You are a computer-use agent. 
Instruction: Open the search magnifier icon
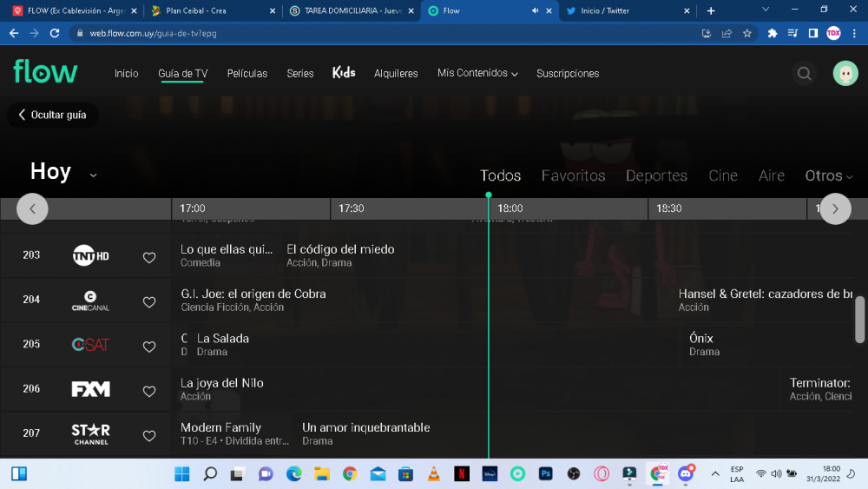(x=805, y=74)
